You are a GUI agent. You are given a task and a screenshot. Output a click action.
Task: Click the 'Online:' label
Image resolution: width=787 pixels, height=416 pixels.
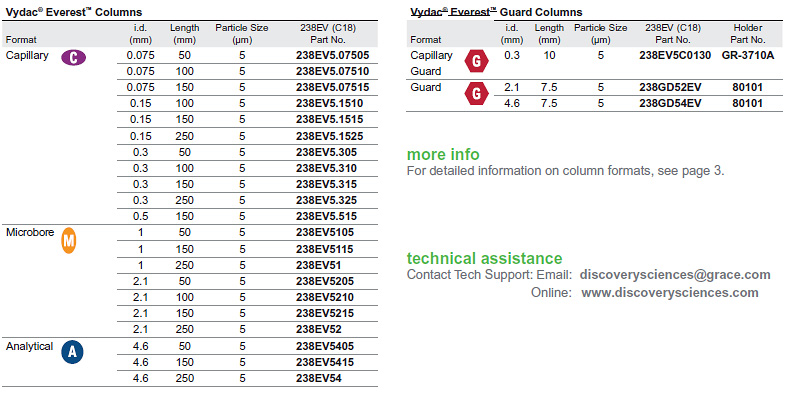pyautogui.click(x=551, y=293)
